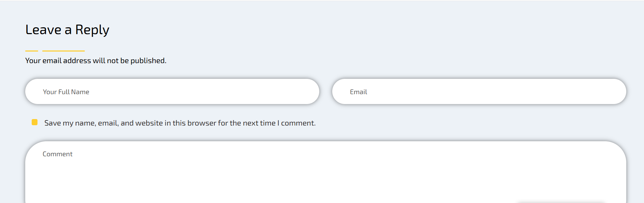The height and width of the screenshot is (203, 644).
Task: Focus the Email input field
Action: 479,91
